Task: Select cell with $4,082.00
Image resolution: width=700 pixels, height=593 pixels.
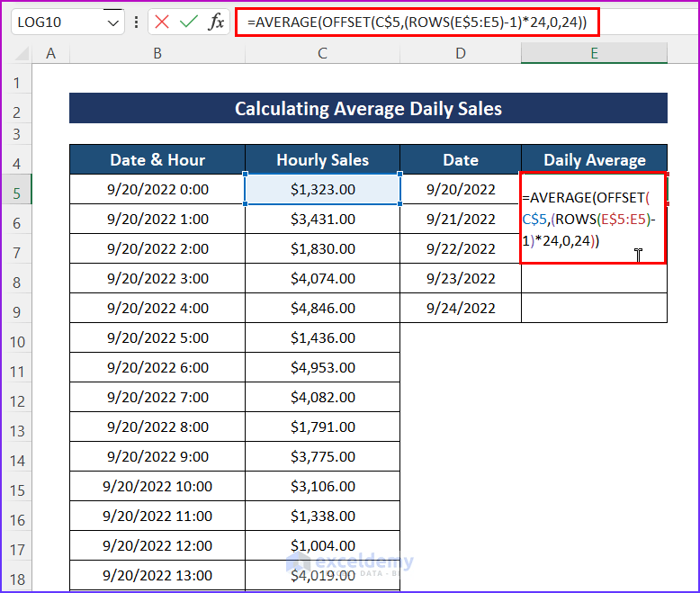Action: tap(322, 397)
